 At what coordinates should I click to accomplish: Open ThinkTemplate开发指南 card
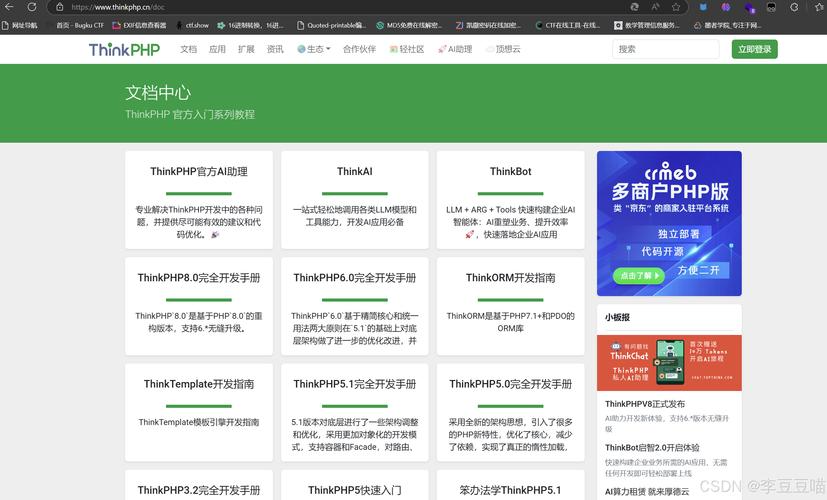click(x=199, y=412)
